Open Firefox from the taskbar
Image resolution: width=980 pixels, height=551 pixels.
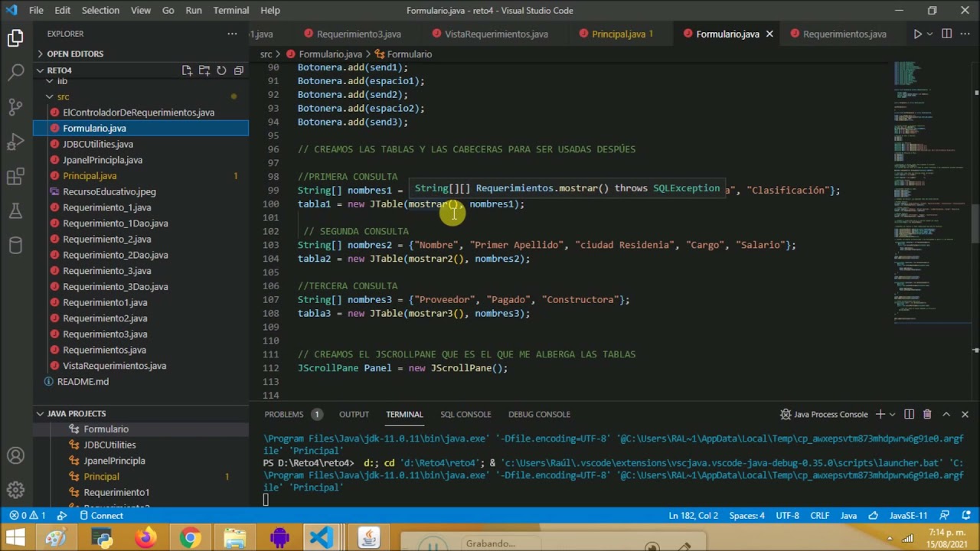coord(145,538)
